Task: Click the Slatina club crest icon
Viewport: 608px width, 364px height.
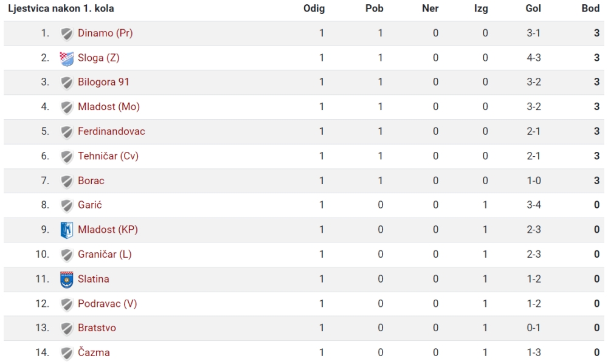Action: pyautogui.click(x=67, y=280)
